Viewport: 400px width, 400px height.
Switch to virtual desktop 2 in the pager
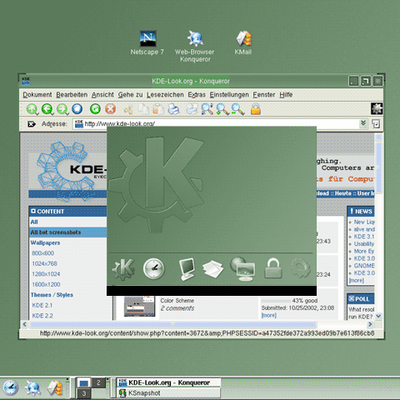click(x=99, y=383)
